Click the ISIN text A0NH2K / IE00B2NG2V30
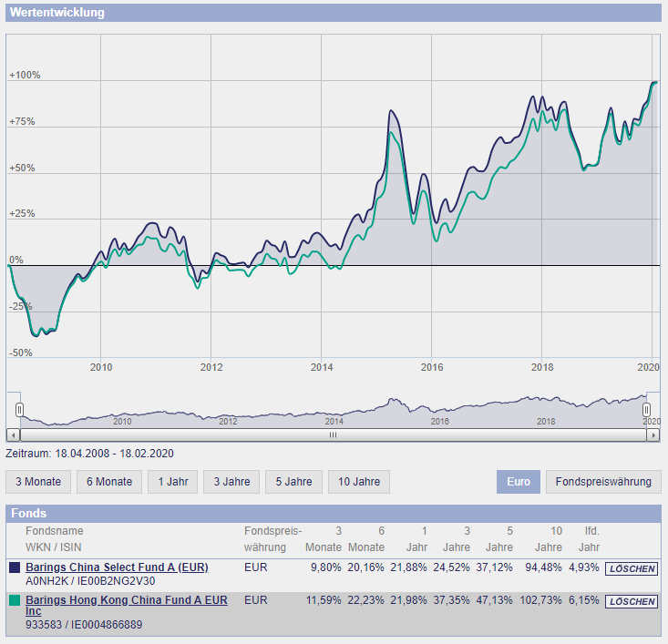The width and height of the screenshot is (668, 644). pyautogui.click(x=90, y=581)
